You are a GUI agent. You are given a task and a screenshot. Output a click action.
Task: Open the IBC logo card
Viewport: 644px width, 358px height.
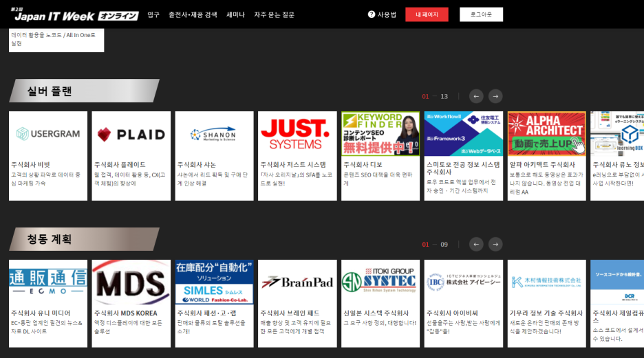click(x=463, y=282)
